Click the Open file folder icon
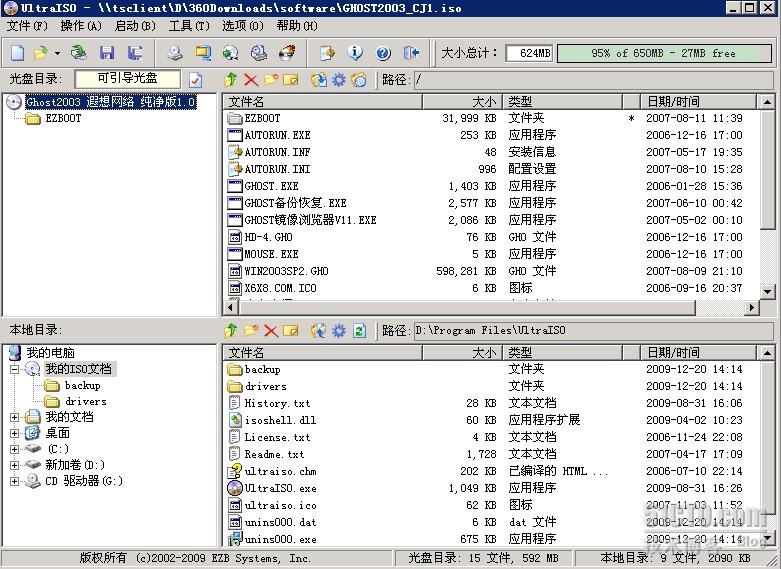 (40, 52)
